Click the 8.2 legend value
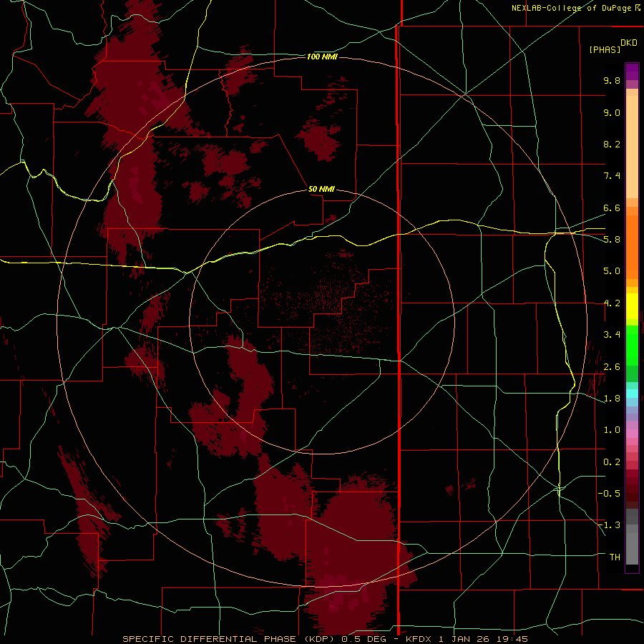The image size is (644, 644). [x=612, y=144]
